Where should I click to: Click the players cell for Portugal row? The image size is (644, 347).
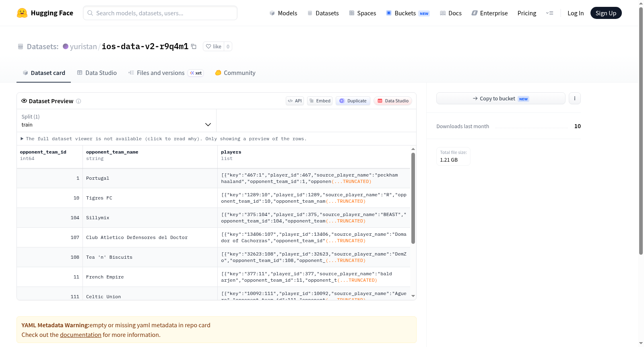(314, 178)
